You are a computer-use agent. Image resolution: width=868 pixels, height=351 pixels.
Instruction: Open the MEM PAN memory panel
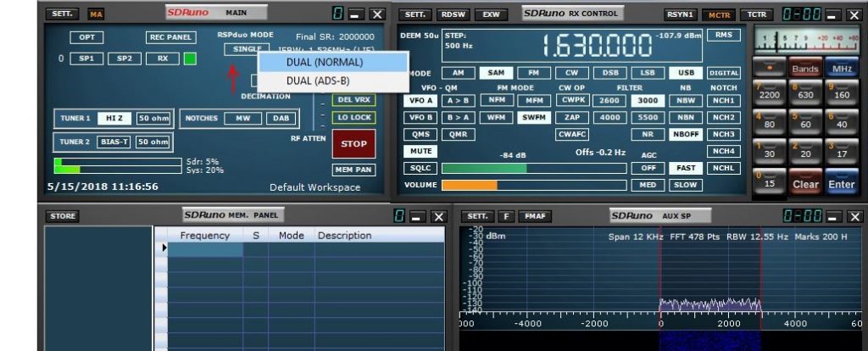[353, 170]
